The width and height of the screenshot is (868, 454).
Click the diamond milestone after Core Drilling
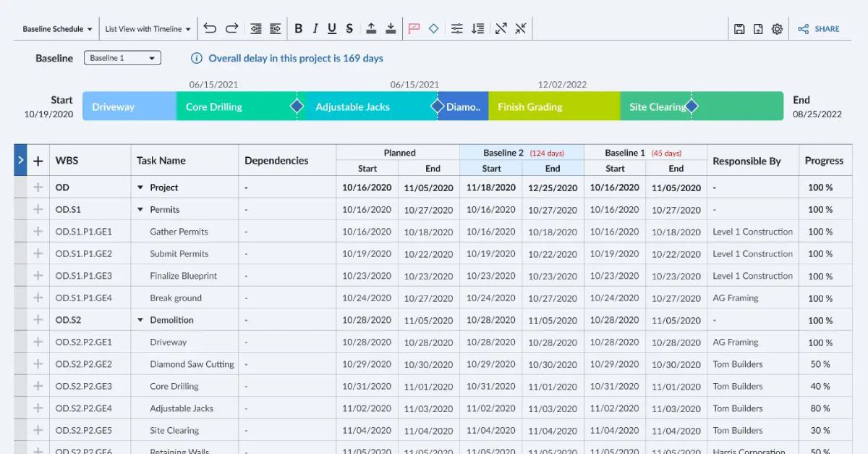(x=297, y=106)
